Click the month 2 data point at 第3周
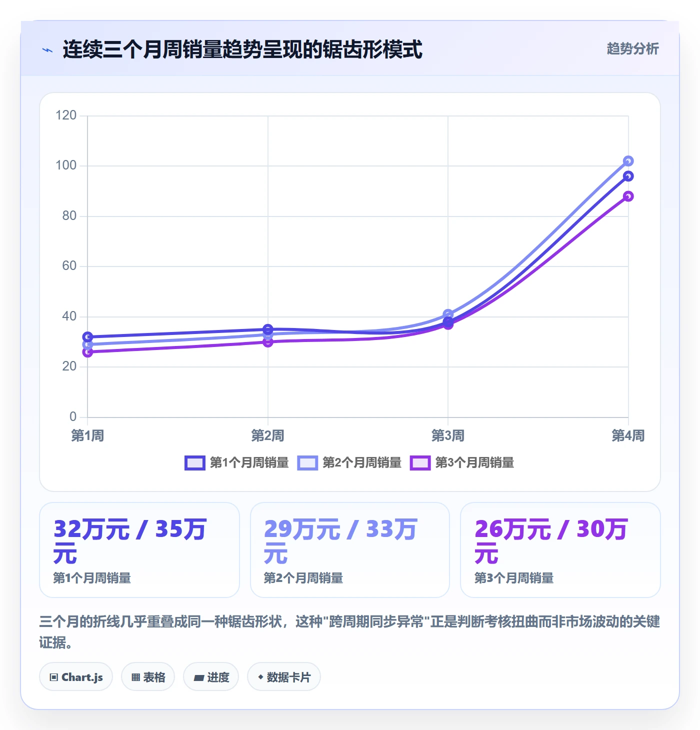700x730 pixels. click(x=448, y=314)
